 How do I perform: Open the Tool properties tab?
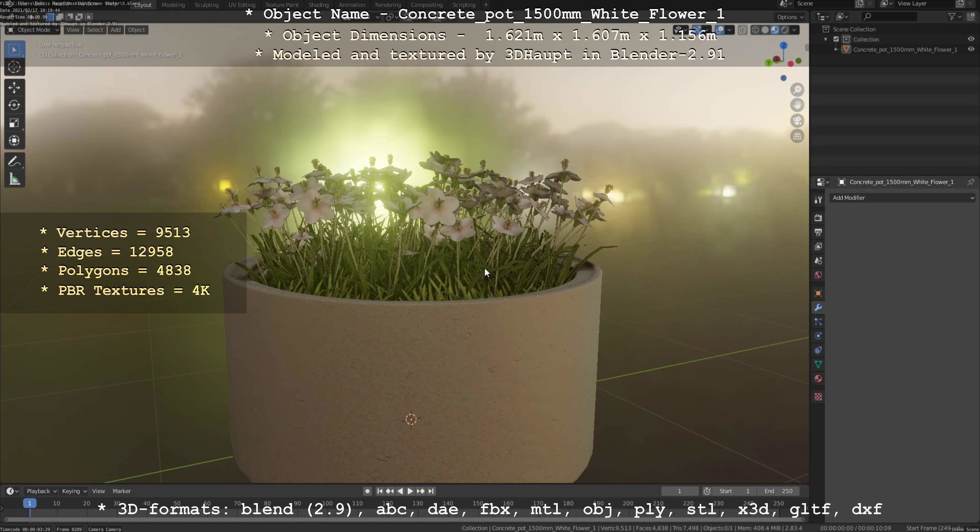tap(818, 200)
